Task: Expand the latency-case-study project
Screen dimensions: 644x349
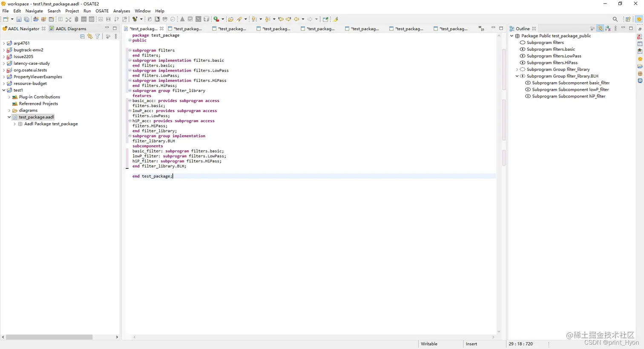Action: pyautogui.click(x=4, y=63)
